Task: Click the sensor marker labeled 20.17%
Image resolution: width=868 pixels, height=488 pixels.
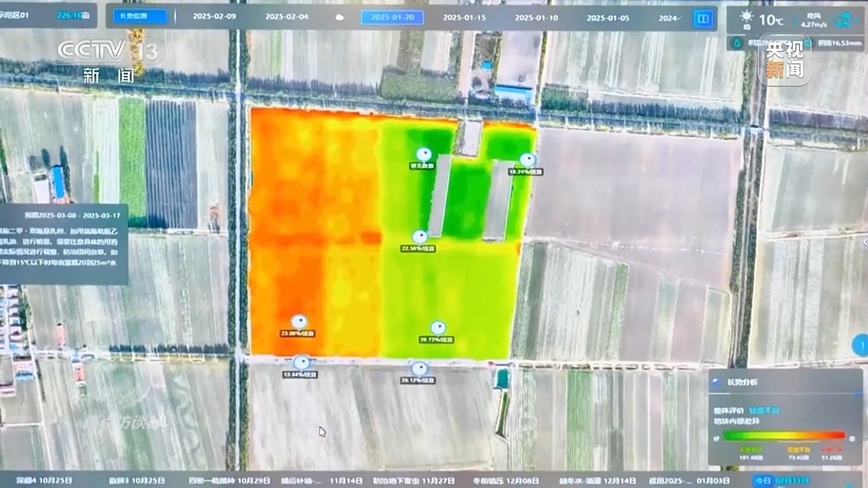Action: pos(420,369)
